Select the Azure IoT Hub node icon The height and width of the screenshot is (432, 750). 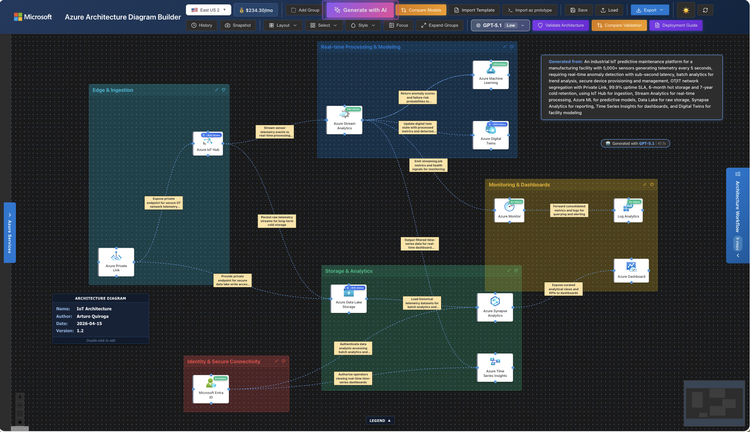click(x=208, y=142)
